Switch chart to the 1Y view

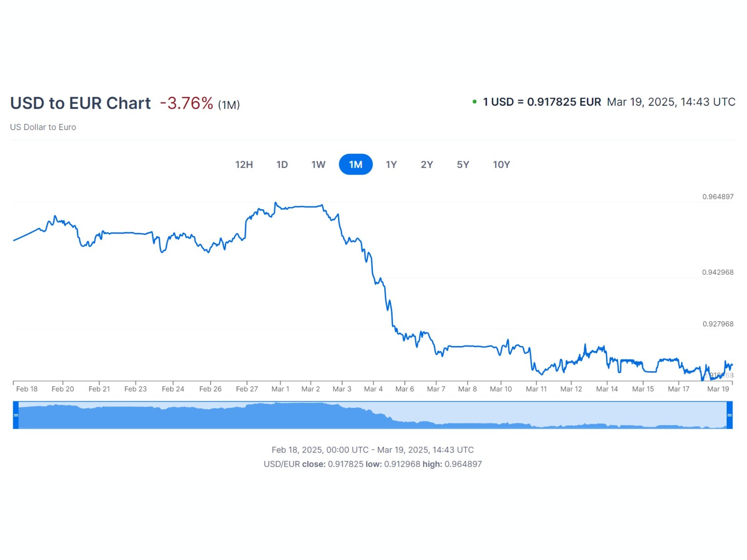tap(391, 164)
